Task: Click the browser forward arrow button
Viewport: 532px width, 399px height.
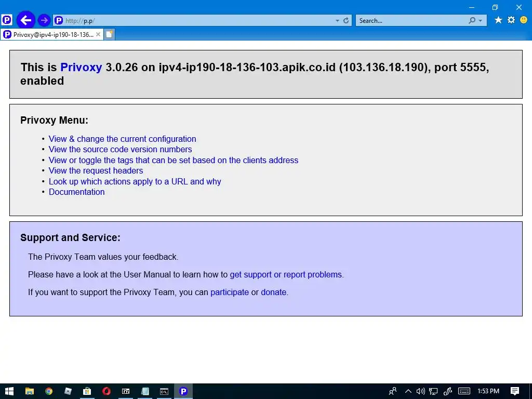Action: tap(44, 20)
